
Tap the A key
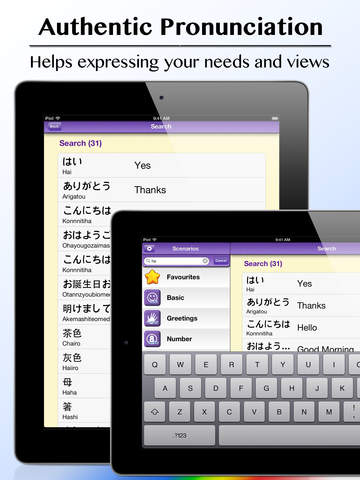[165, 388]
